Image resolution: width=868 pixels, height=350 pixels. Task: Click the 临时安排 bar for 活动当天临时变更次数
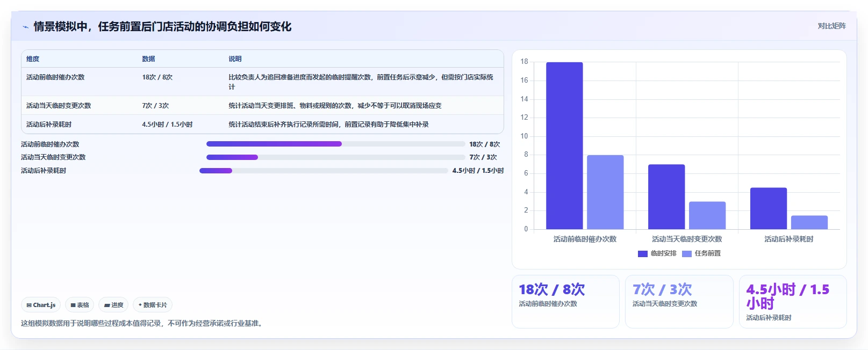click(x=666, y=196)
